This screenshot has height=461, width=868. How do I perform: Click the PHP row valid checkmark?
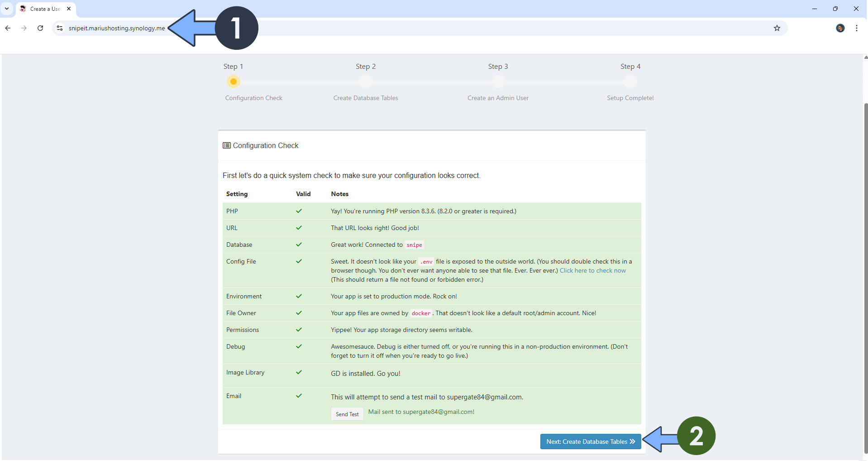[x=299, y=211]
